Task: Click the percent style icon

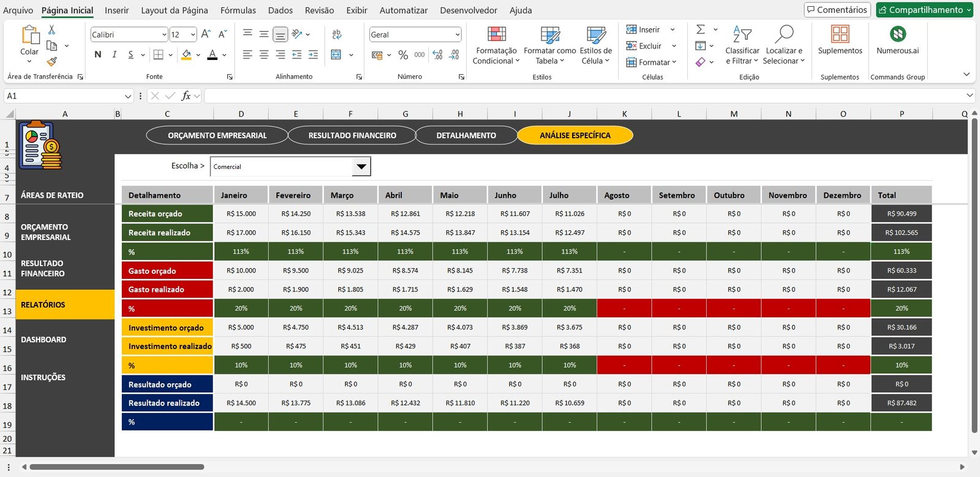Action: (403, 55)
